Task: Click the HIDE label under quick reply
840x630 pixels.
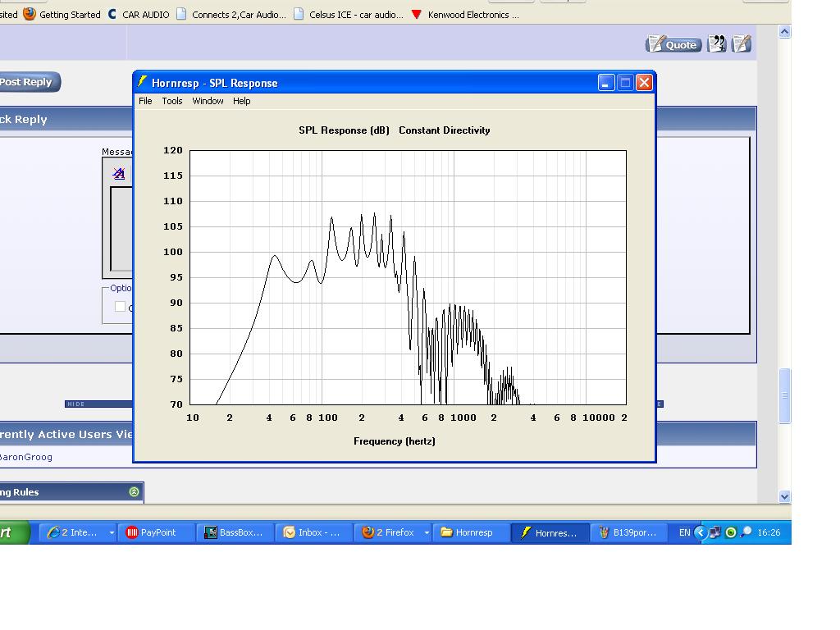Action: pyautogui.click(x=76, y=404)
